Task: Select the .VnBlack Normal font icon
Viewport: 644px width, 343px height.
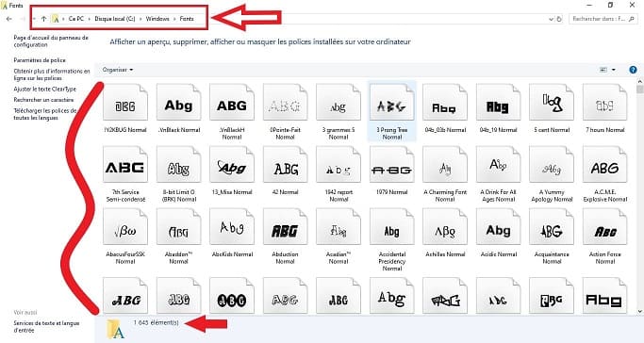Action: pyautogui.click(x=178, y=103)
